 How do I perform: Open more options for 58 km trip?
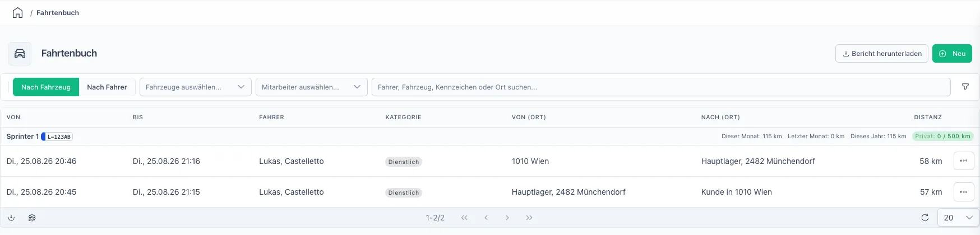coord(963,161)
